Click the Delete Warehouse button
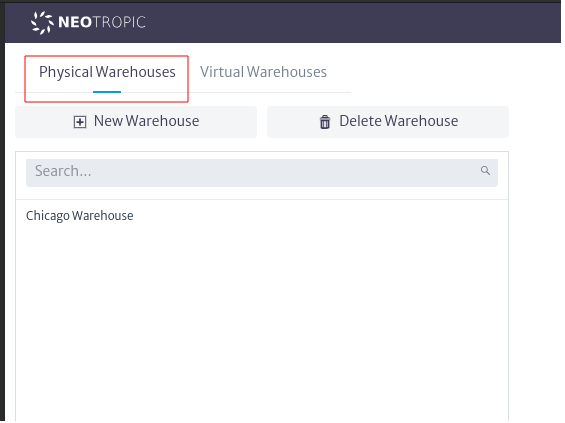The height and width of the screenshot is (423, 565). 388,122
